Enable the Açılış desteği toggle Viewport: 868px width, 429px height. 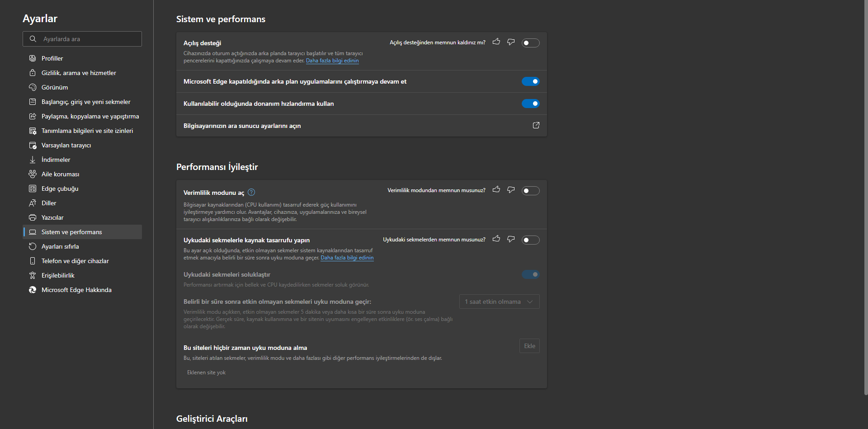pos(530,43)
